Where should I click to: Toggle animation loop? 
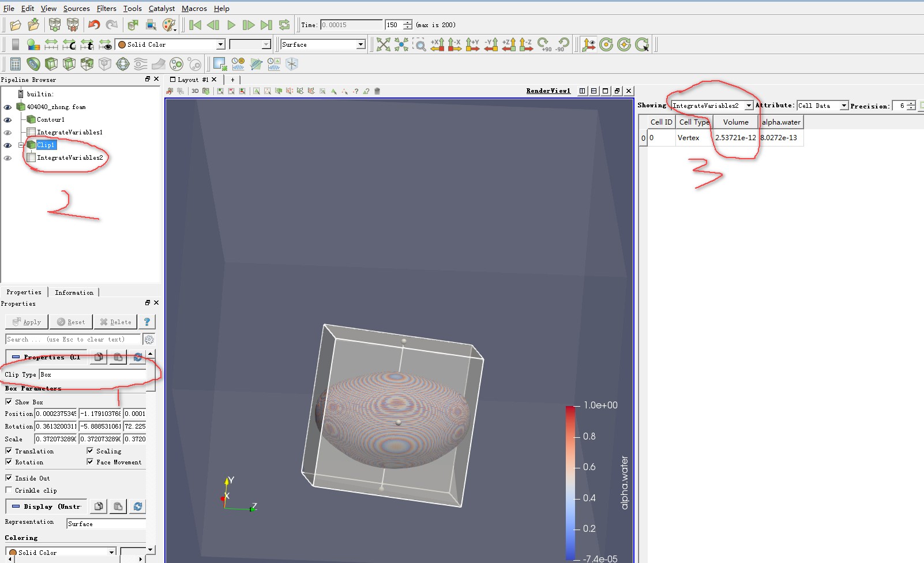click(x=284, y=25)
